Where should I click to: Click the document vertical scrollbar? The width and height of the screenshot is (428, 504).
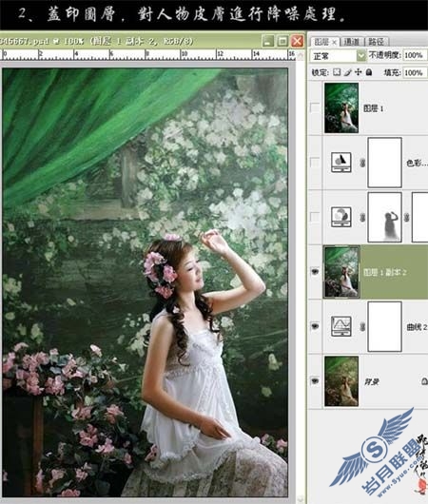[x=301, y=277]
